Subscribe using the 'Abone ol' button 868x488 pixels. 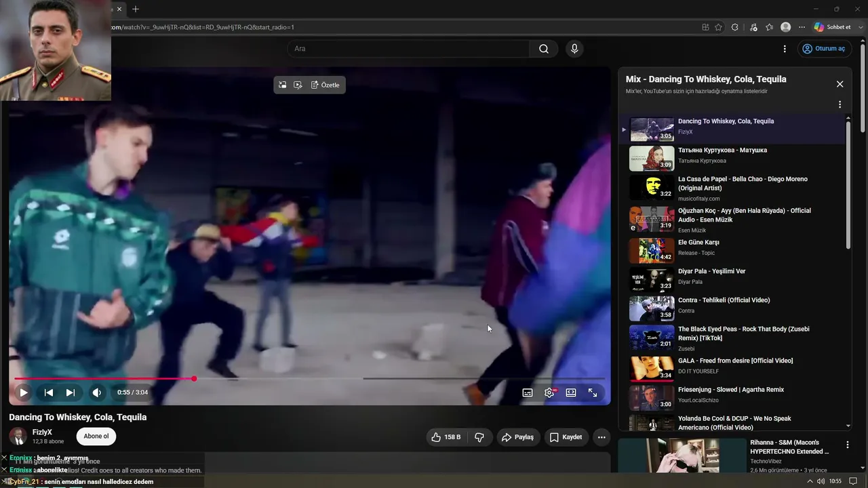96,436
